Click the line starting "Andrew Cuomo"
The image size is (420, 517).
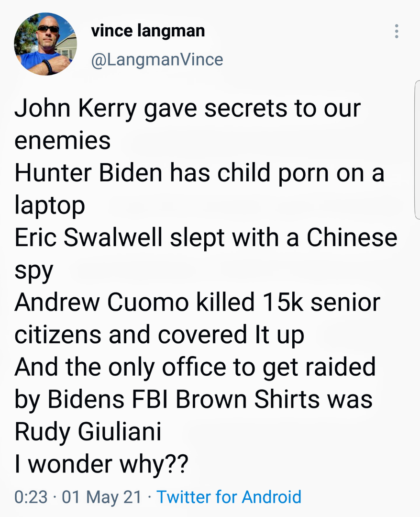tap(197, 303)
